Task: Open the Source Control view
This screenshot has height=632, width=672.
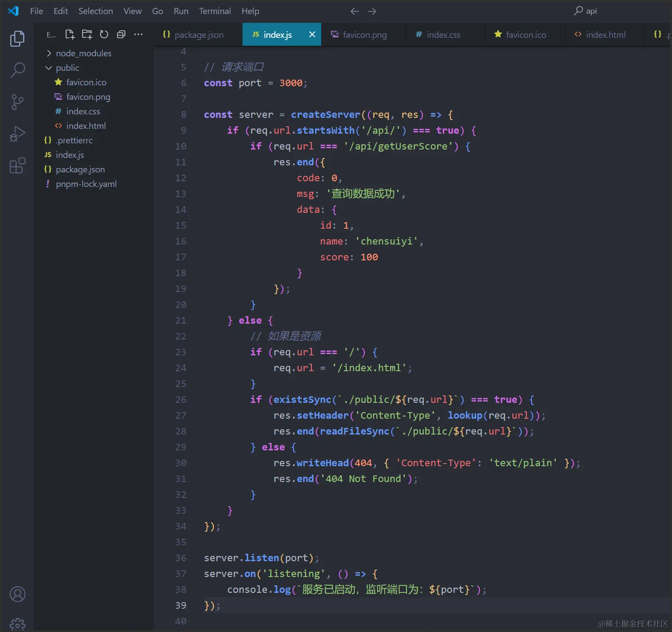Action: 17,102
